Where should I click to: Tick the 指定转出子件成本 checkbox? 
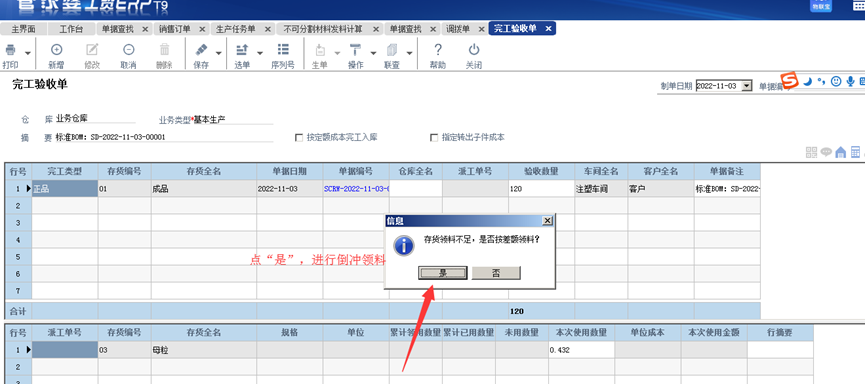click(434, 138)
